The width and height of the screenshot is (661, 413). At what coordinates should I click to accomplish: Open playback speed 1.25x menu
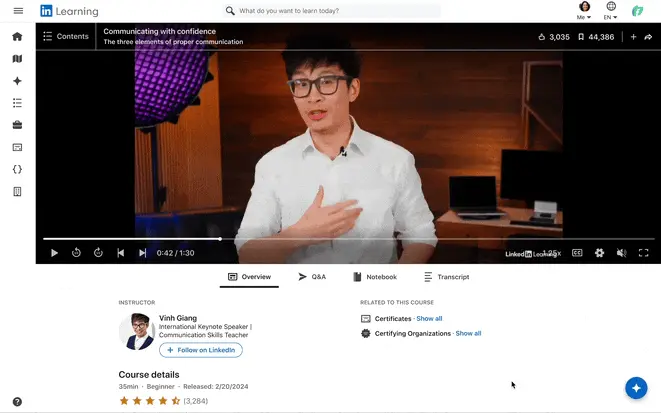tap(552, 253)
